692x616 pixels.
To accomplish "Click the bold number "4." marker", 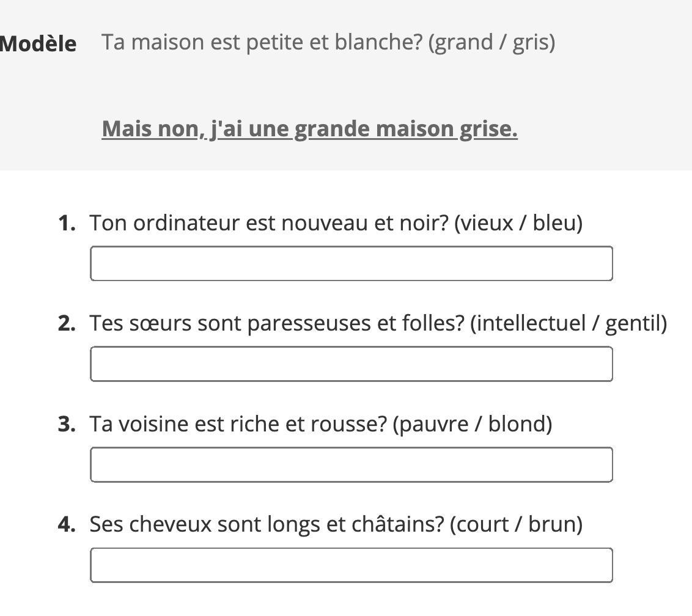I will click(67, 524).
